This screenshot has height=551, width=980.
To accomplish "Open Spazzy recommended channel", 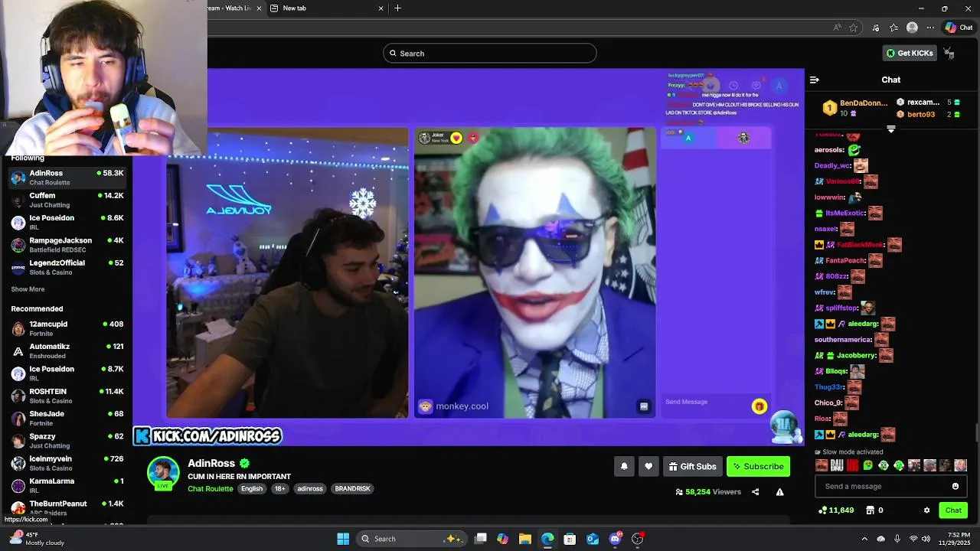I will (67, 441).
